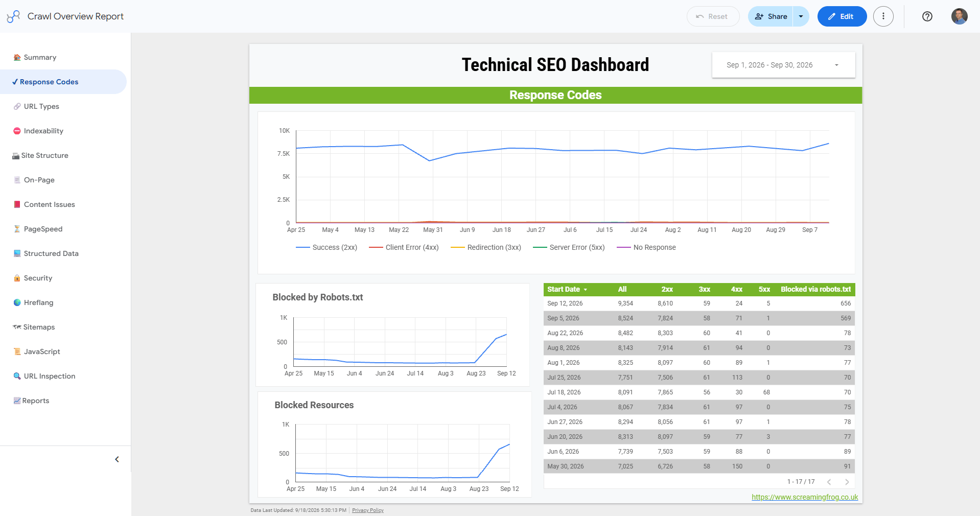Click the Reset button
Viewport: 980px width, 516px height.
tap(713, 16)
